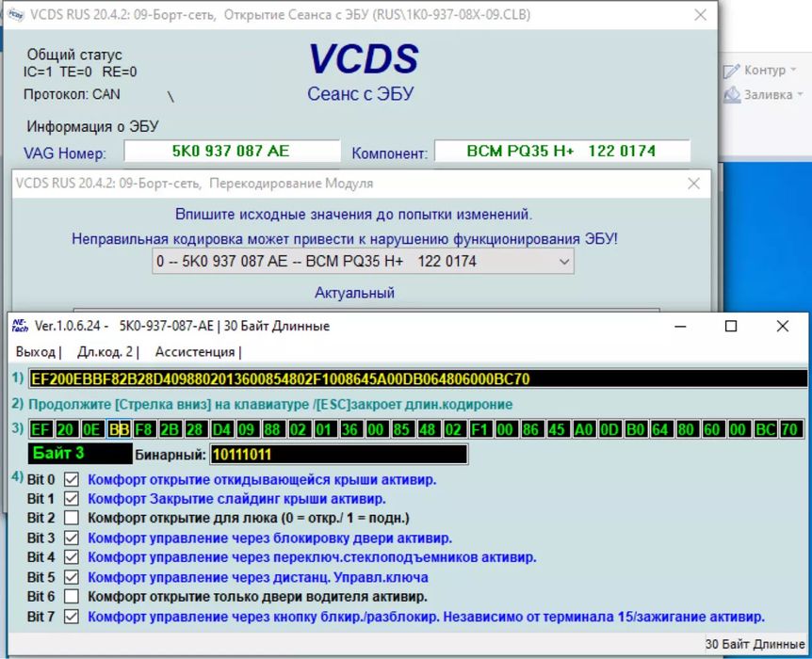This screenshot has height=659, width=812.
Task: Select byte cell 64
Action: [x=662, y=429]
